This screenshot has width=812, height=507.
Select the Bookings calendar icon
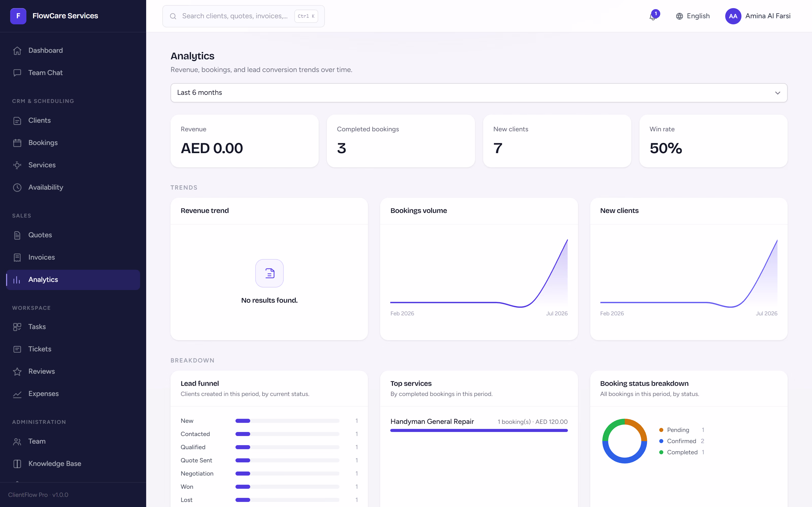pos(17,143)
